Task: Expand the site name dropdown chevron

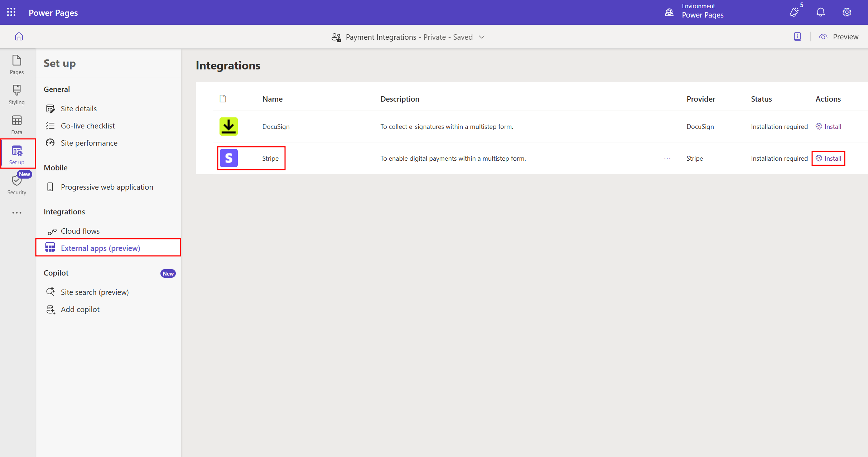Action: [x=482, y=37]
